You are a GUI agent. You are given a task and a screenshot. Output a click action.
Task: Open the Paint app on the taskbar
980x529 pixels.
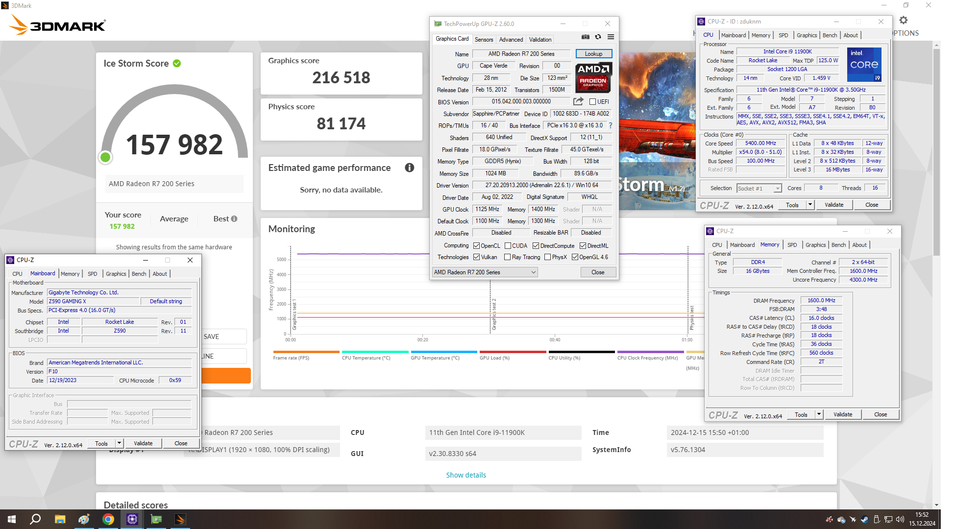coord(84,519)
